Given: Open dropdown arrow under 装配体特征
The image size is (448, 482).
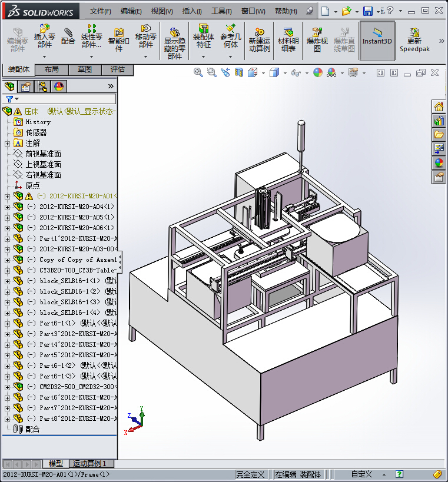Looking at the screenshot, I should pos(203,56).
